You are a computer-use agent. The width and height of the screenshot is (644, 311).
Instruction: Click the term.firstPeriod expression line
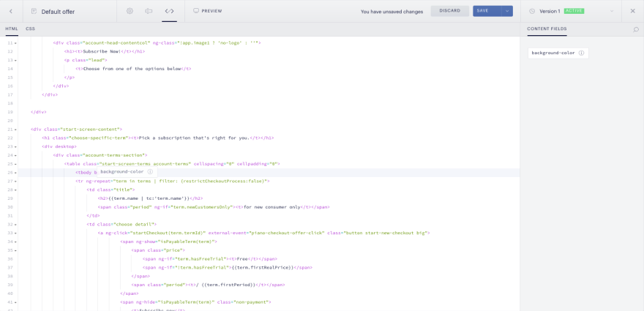pyautogui.click(x=208, y=285)
